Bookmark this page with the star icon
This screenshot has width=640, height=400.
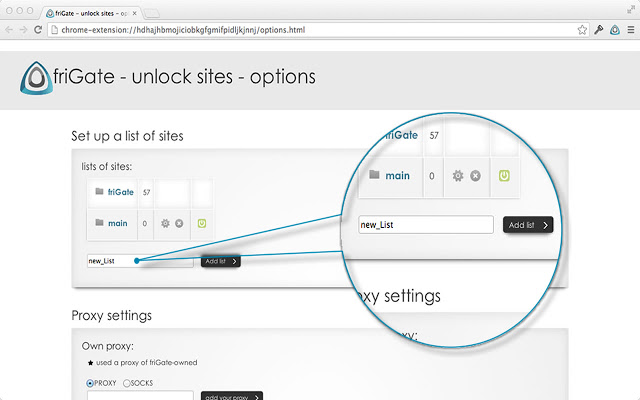pos(582,30)
